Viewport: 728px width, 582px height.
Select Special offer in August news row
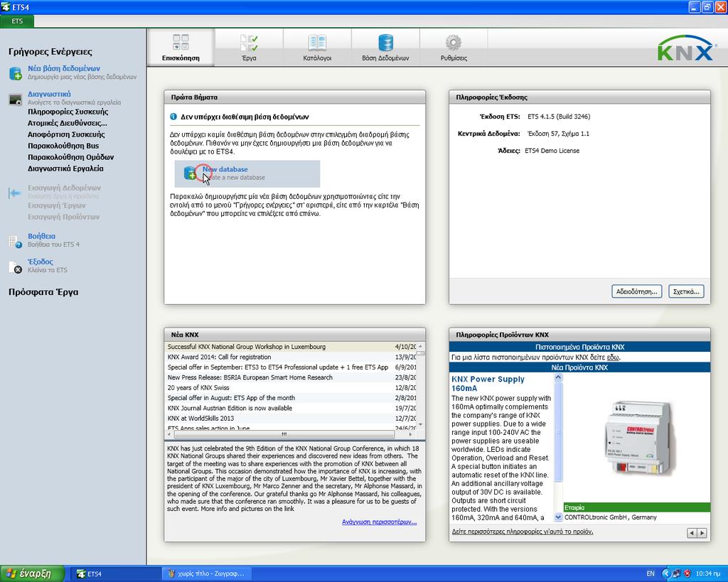coord(291,398)
